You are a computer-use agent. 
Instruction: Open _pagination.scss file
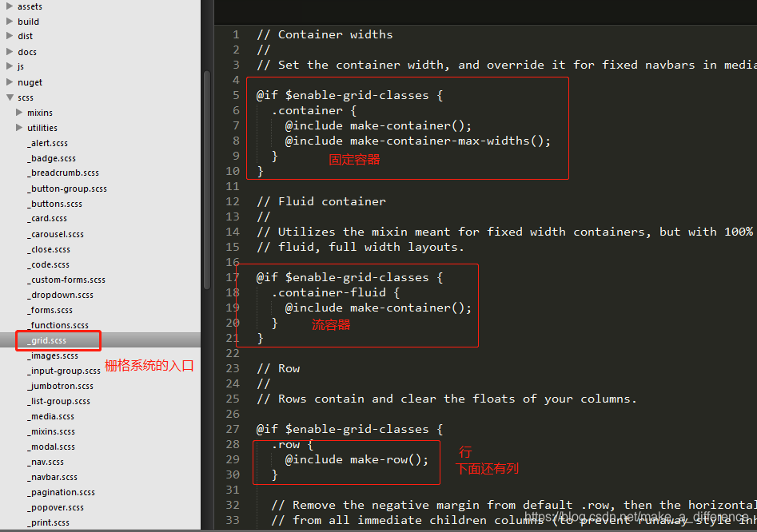(x=61, y=492)
